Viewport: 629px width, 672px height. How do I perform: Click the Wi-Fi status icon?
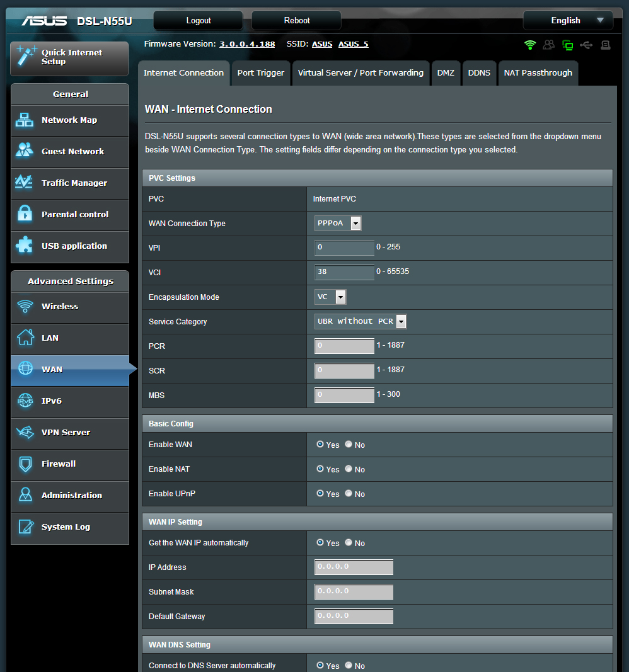click(530, 45)
